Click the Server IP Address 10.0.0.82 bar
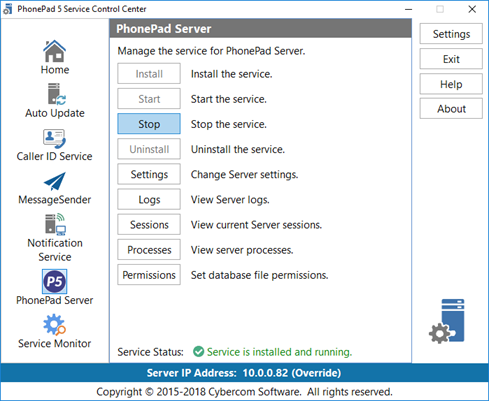This screenshot has width=489, height=401. 244,373
